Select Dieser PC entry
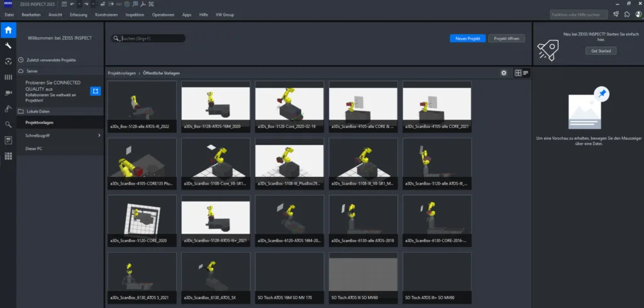Image resolution: width=644 pixels, height=308 pixels. pos(60,149)
